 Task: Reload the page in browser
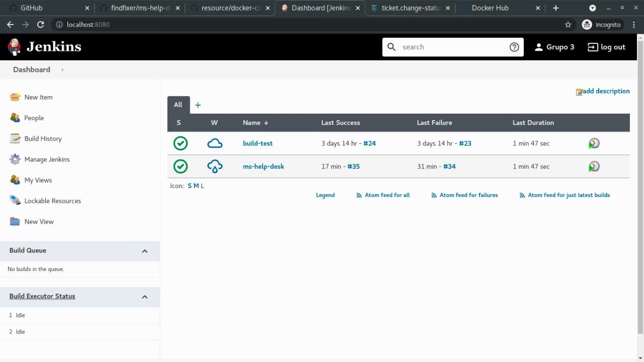(x=41, y=25)
